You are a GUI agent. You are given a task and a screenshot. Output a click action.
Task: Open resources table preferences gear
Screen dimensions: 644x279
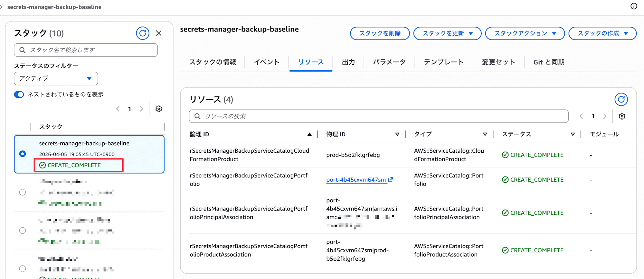[622, 116]
